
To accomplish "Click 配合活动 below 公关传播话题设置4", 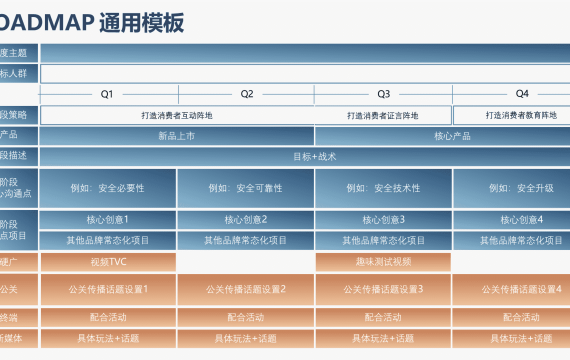I will pyautogui.click(x=512, y=317).
